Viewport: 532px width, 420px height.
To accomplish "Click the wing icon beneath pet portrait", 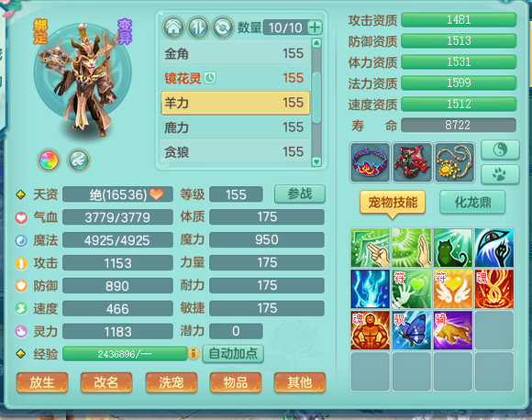I will click(x=78, y=160).
